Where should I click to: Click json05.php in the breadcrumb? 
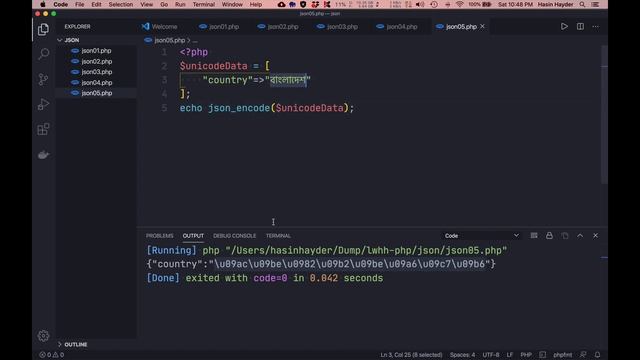point(169,40)
